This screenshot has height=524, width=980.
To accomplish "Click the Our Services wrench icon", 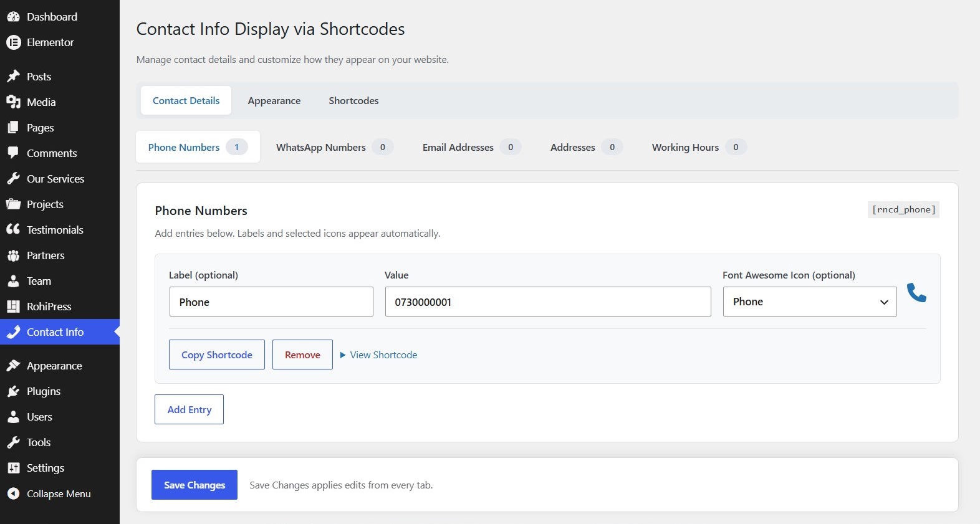I will pyautogui.click(x=13, y=179).
